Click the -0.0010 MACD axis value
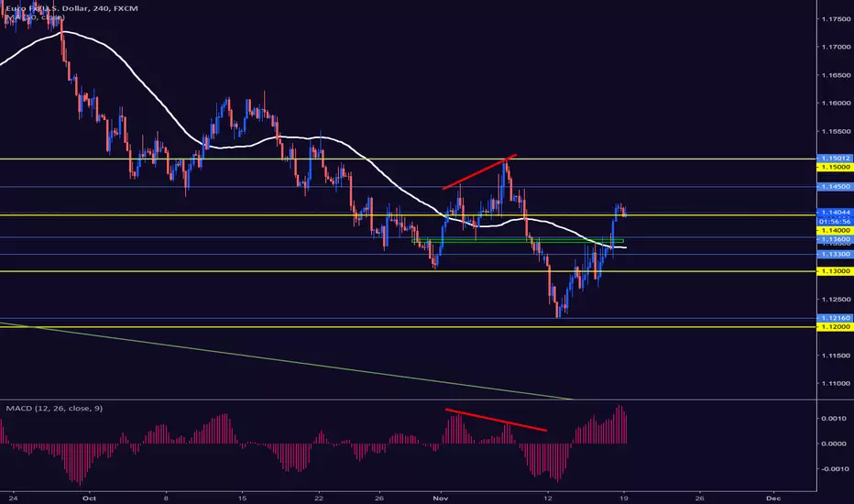 (x=833, y=468)
